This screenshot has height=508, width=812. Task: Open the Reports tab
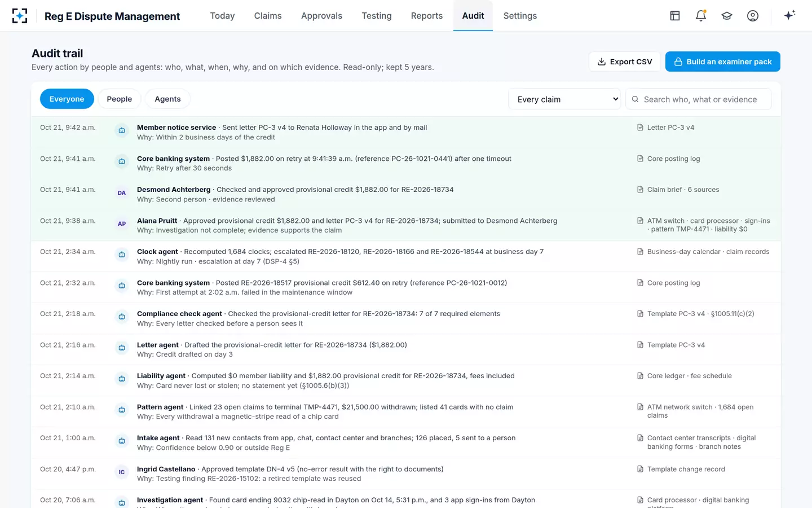(427, 16)
